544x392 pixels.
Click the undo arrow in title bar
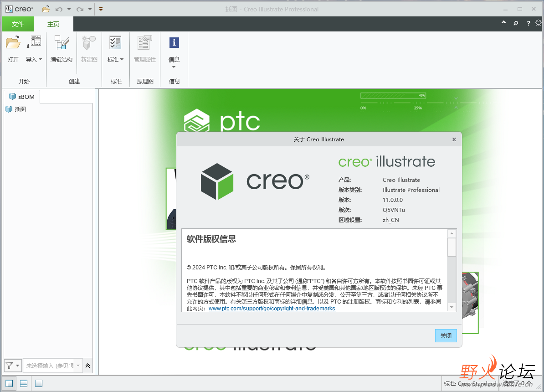[59, 9]
